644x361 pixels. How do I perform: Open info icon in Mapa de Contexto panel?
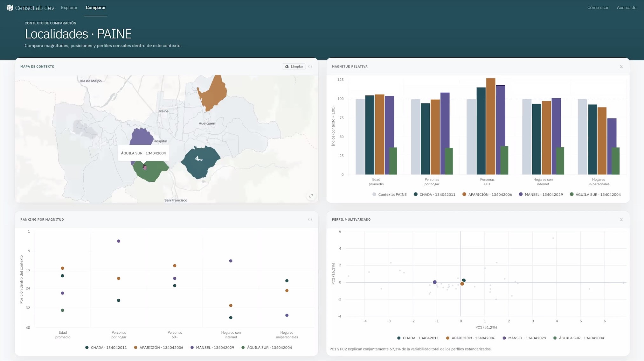pyautogui.click(x=310, y=67)
